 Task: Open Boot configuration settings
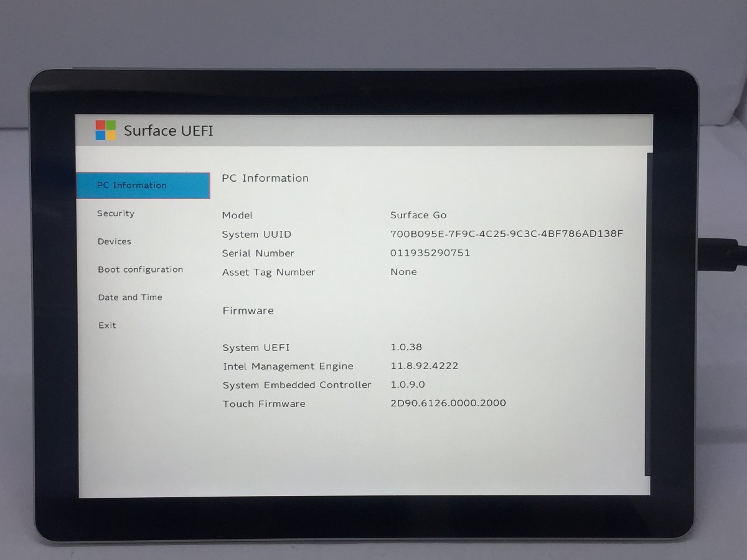[x=141, y=269]
